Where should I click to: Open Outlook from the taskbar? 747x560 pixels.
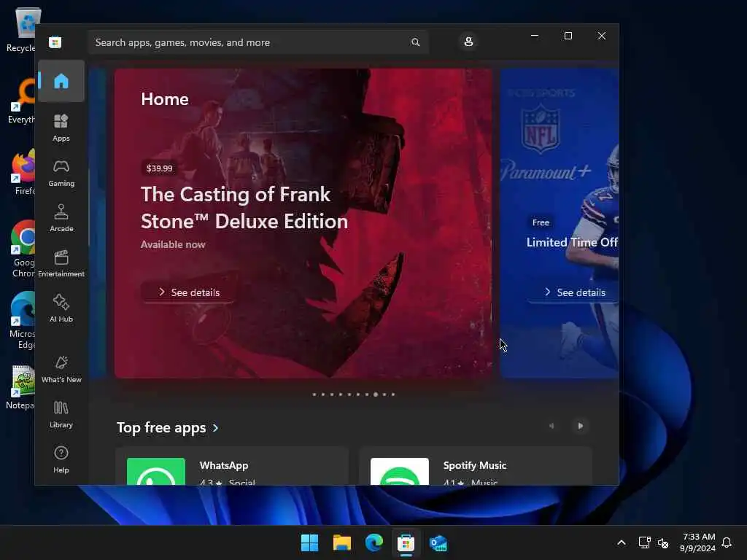[x=438, y=542]
